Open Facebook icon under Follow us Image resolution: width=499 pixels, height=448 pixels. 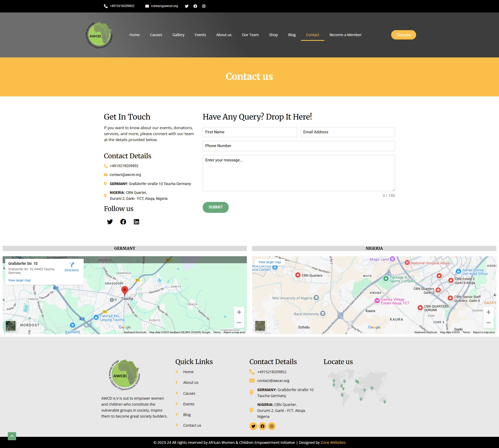[x=123, y=222]
